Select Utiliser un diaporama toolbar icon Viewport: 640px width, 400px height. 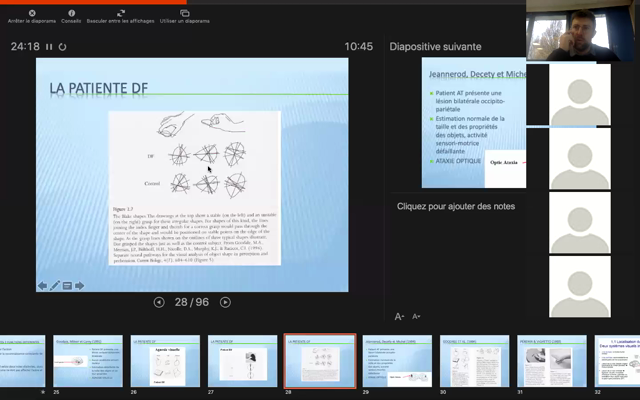(184, 13)
